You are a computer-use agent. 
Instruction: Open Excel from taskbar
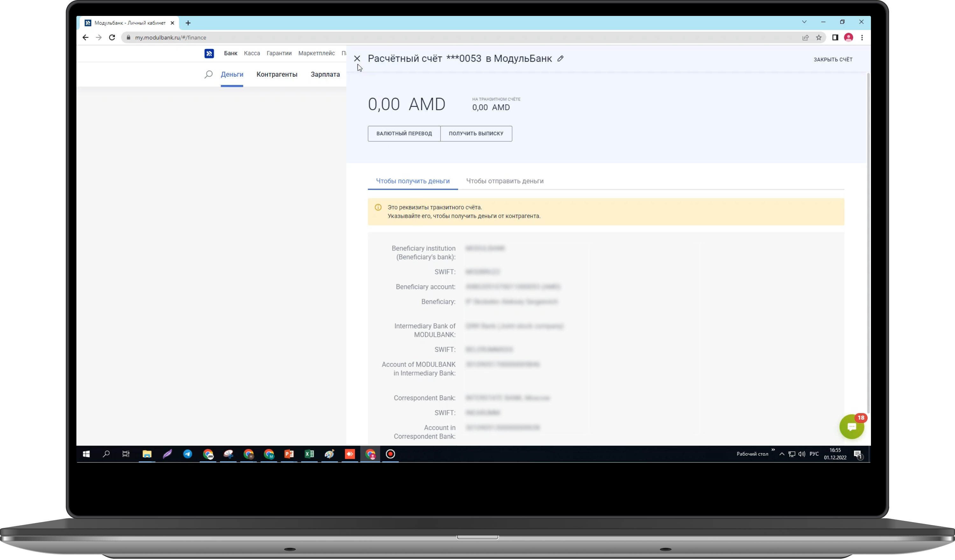tap(310, 455)
